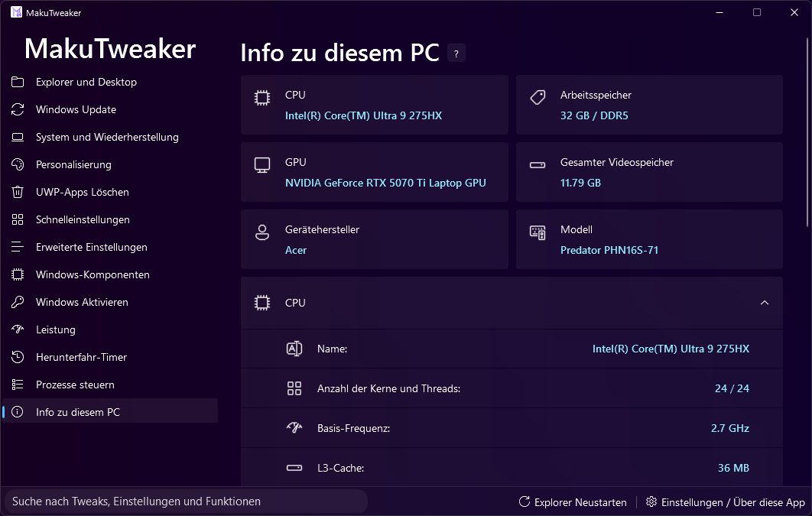The width and height of the screenshot is (812, 516).
Task: Open Herunterfahr-Timer
Action: [110, 356]
